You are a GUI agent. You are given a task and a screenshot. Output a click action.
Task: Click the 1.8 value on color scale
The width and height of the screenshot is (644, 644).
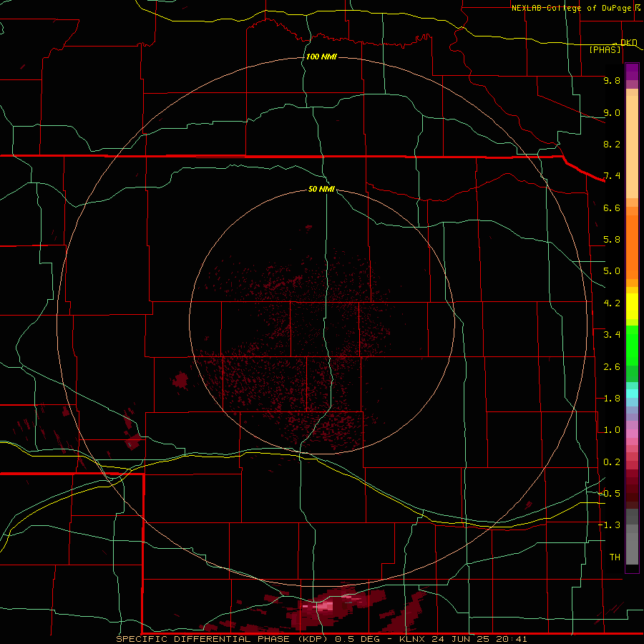pos(612,399)
